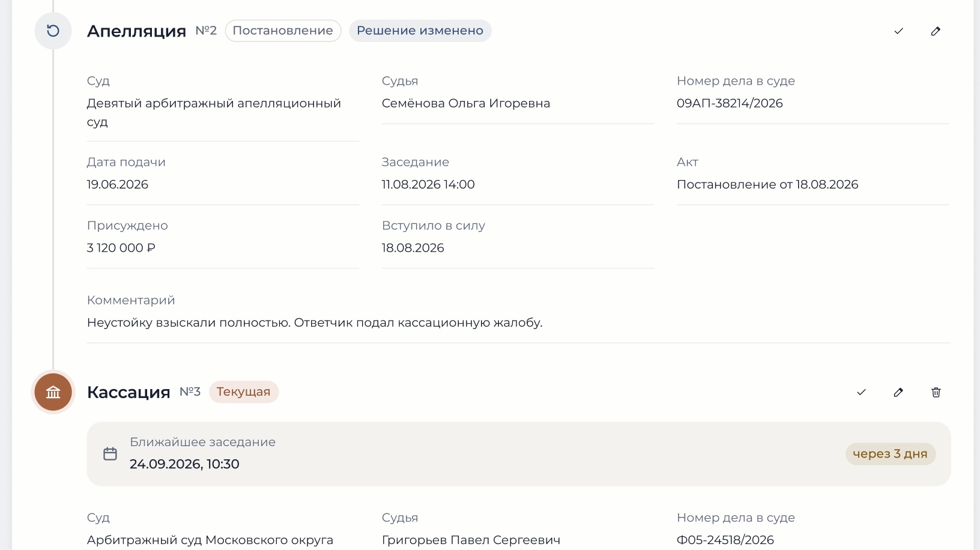Mark the Кассация stage complete via checkmark
980x550 pixels.
pos(861,392)
